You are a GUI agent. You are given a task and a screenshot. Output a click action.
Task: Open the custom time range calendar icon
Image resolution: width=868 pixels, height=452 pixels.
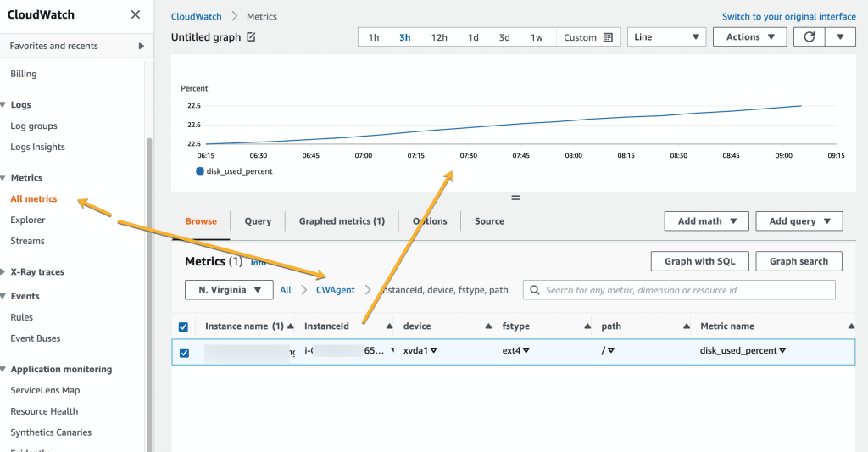608,37
